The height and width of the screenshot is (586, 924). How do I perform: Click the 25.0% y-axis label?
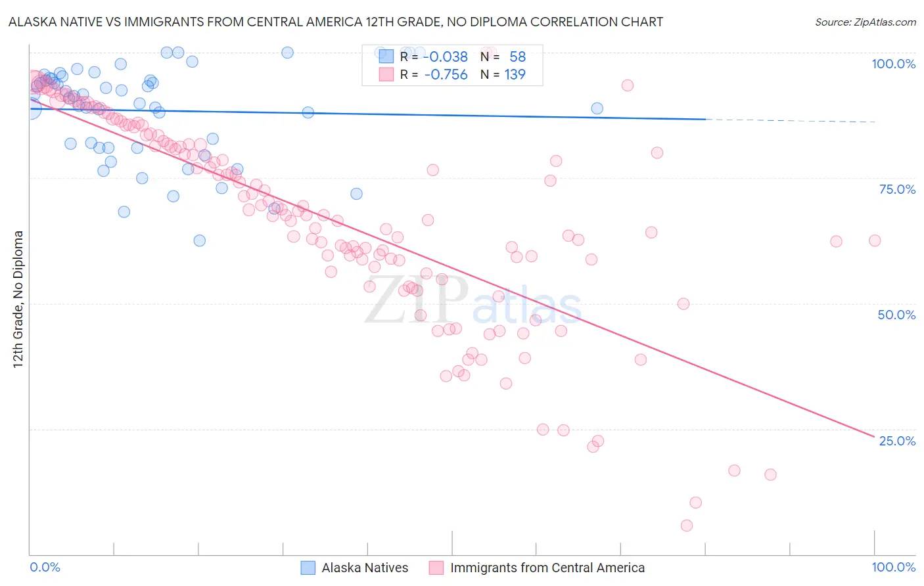point(897,441)
